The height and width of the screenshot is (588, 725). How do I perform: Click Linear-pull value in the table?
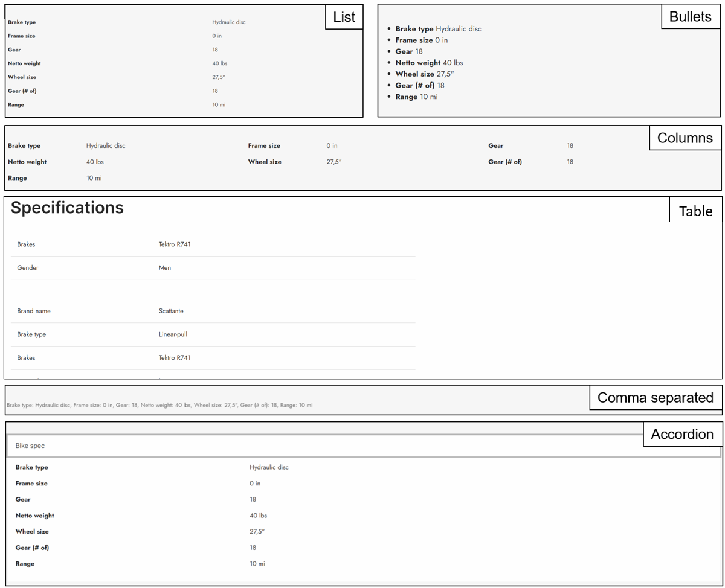coord(173,334)
